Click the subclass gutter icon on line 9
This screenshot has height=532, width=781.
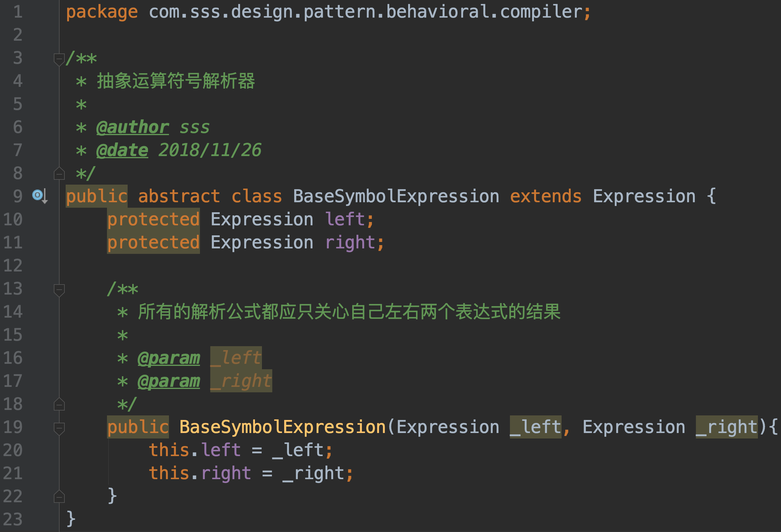tap(39, 196)
